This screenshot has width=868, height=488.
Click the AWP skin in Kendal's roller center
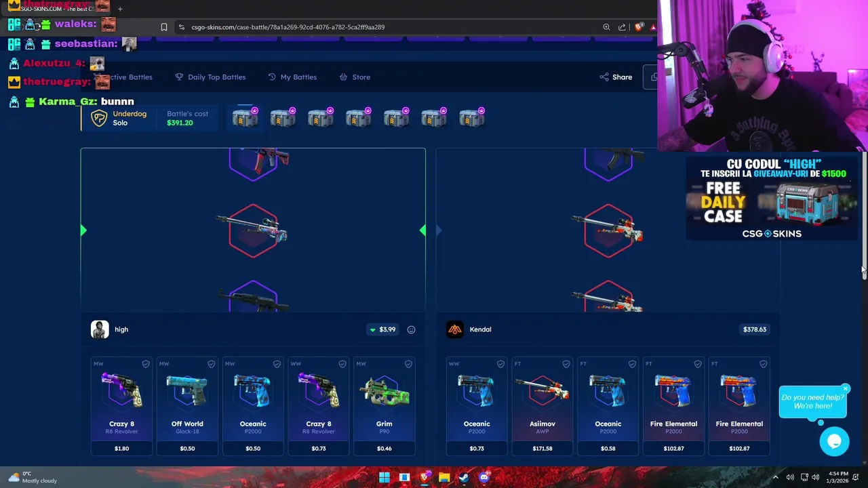click(608, 230)
